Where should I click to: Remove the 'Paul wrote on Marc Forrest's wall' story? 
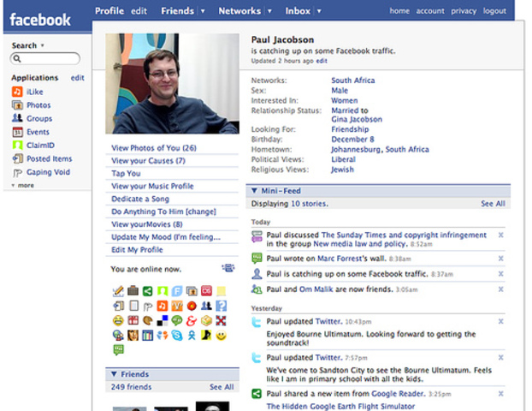coord(501,259)
